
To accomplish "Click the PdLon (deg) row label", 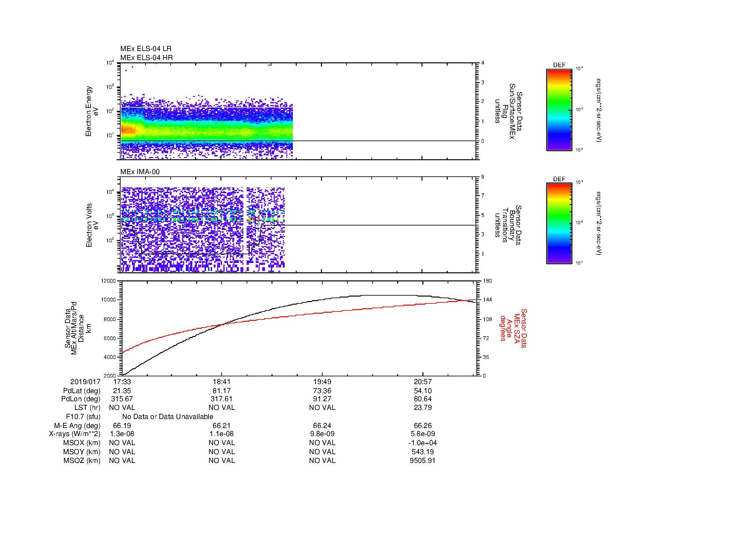I will click(x=81, y=399).
